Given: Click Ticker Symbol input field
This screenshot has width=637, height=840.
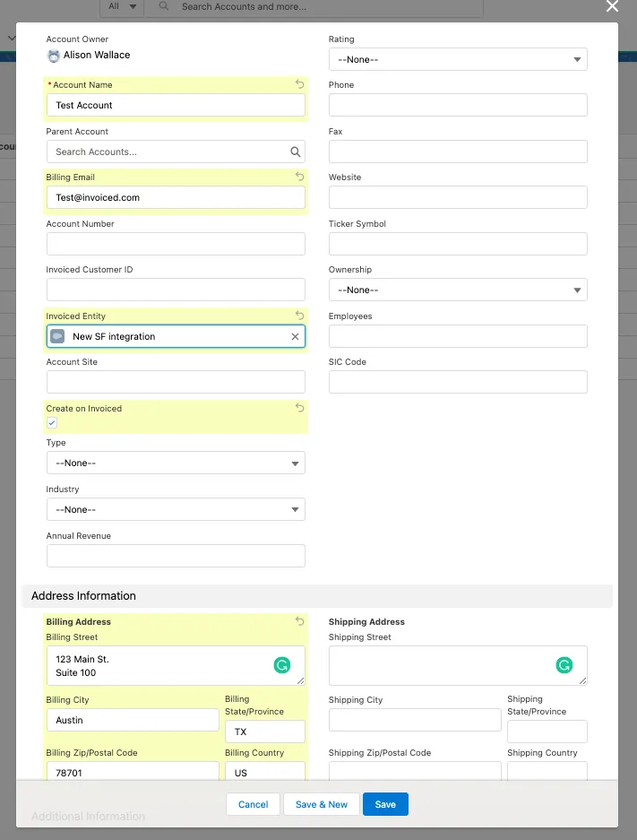Looking at the screenshot, I should point(458,244).
